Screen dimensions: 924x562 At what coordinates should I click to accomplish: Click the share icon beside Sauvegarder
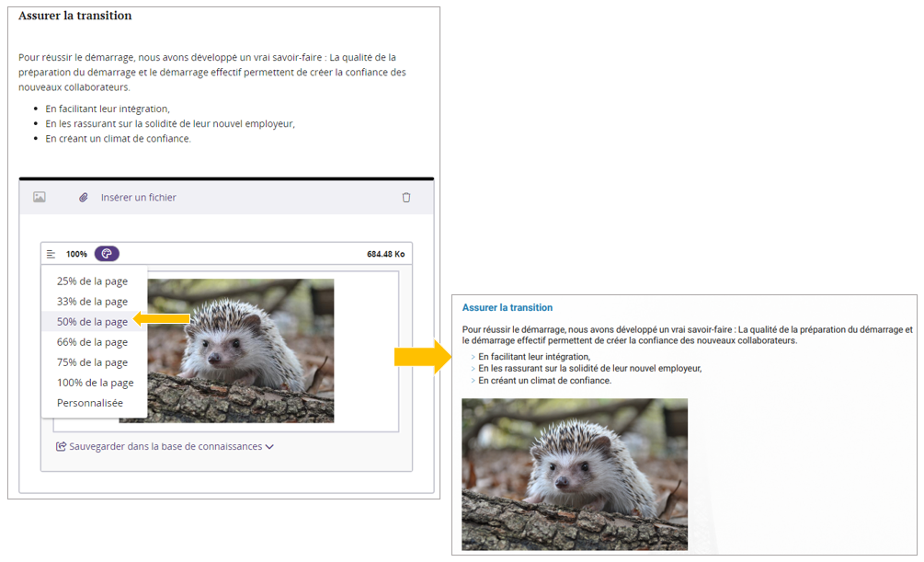[62, 447]
